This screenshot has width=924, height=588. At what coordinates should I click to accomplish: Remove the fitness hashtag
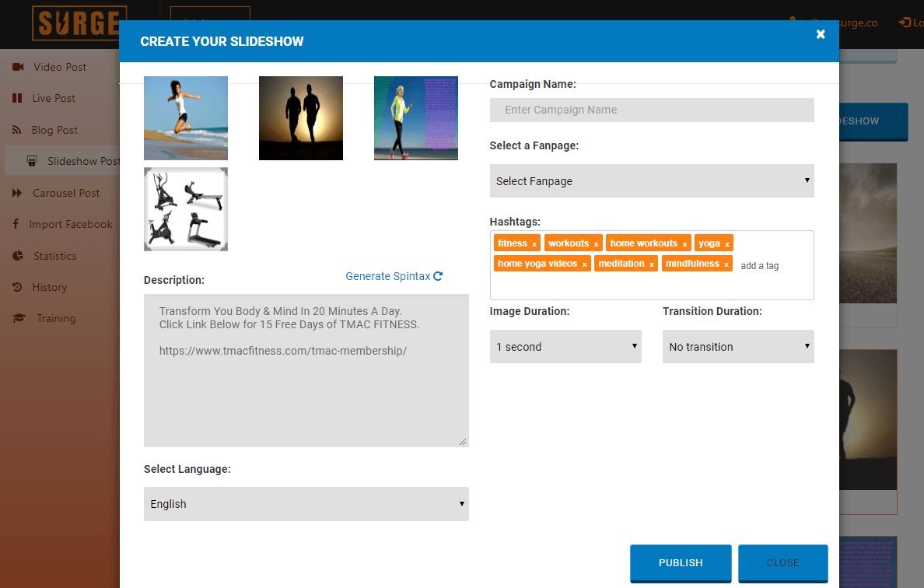coord(534,244)
